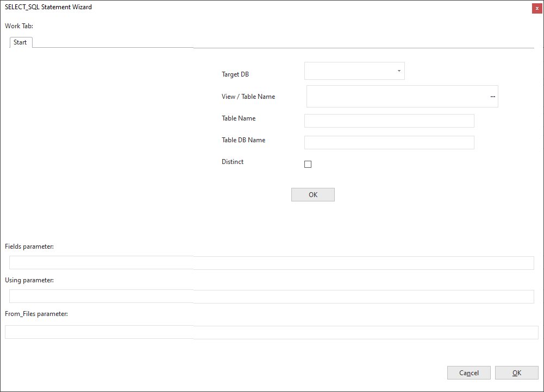Click the Work Tab: label
Viewport: 544px width, 392px height.
pos(19,26)
